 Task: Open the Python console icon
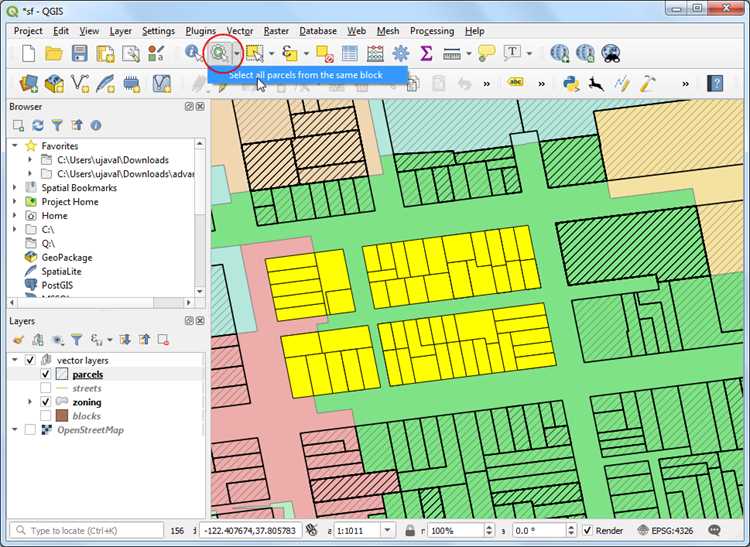click(571, 84)
